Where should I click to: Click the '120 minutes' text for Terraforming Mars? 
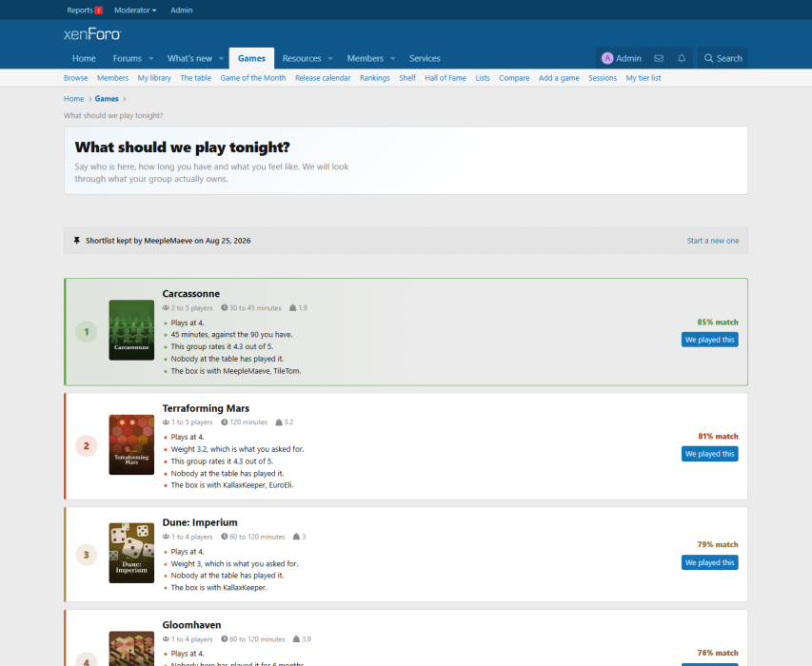point(248,422)
